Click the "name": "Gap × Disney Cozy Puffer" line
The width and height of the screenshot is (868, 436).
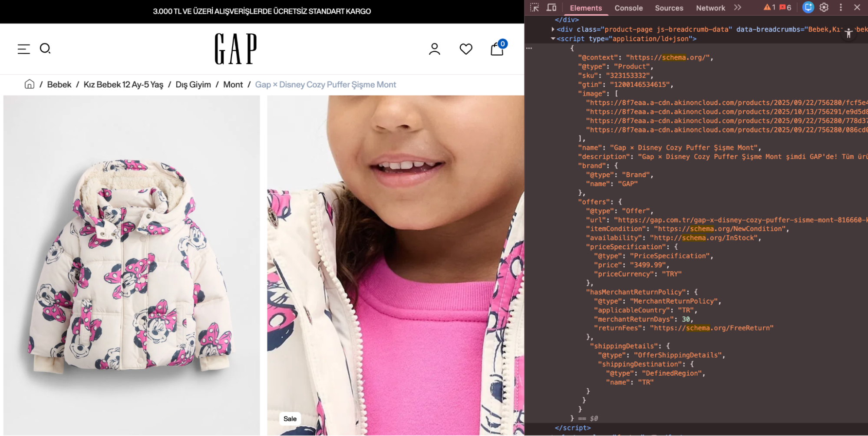click(669, 148)
